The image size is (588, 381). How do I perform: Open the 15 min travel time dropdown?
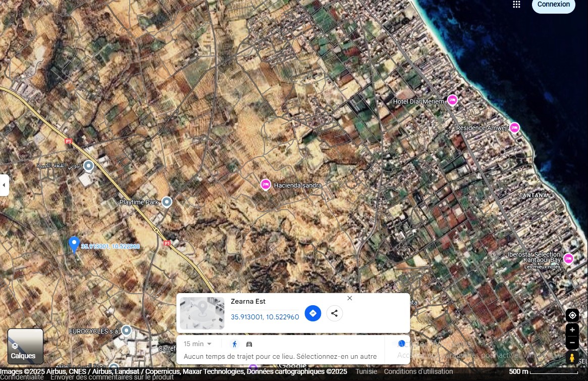pyautogui.click(x=197, y=344)
